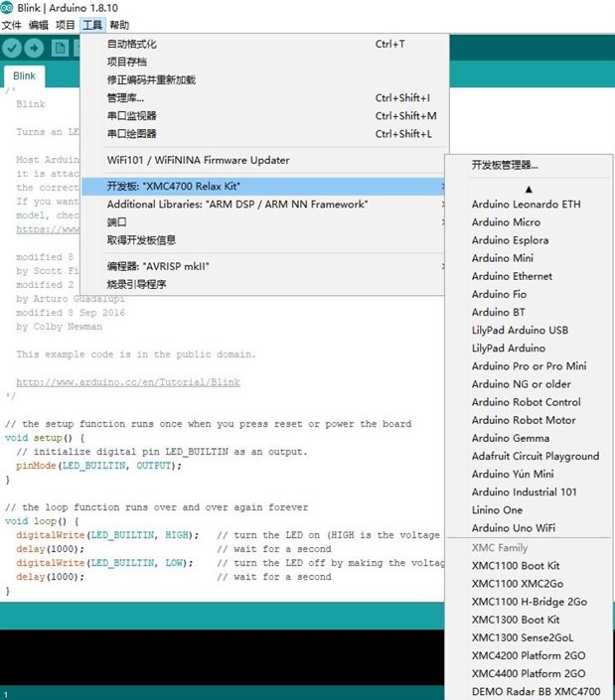Screen dimensions: 615x700
Task: Click the Arduino logo in the title bar
Action: (x=6, y=8)
